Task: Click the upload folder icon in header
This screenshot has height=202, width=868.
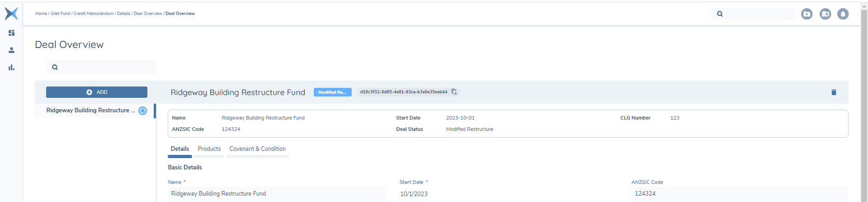Action: click(825, 14)
